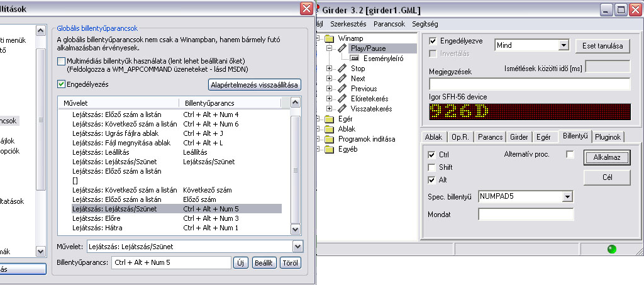Image resolution: width=644 pixels, height=285 pixels.
Task: Click the Next command icon
Action: click(343, 79)
